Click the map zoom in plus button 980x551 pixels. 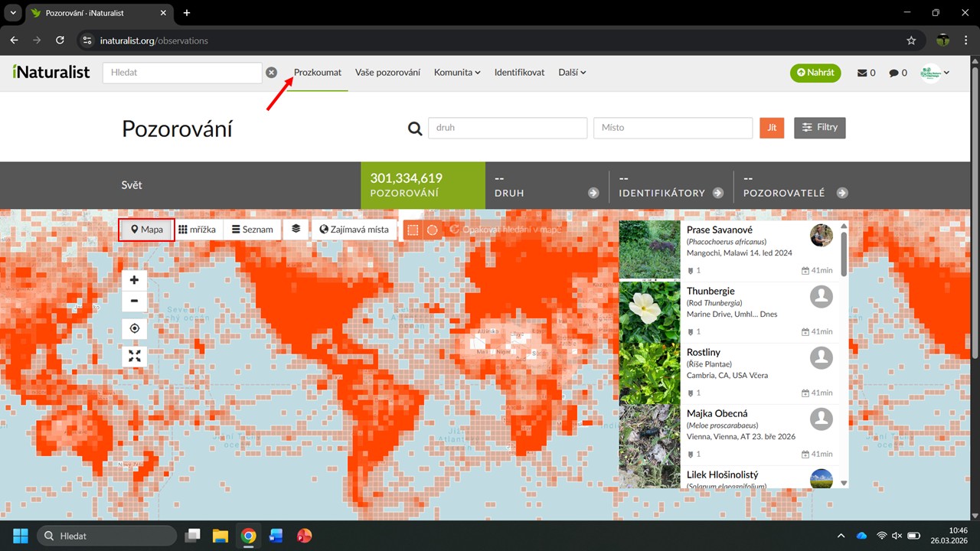coord(135,280)
